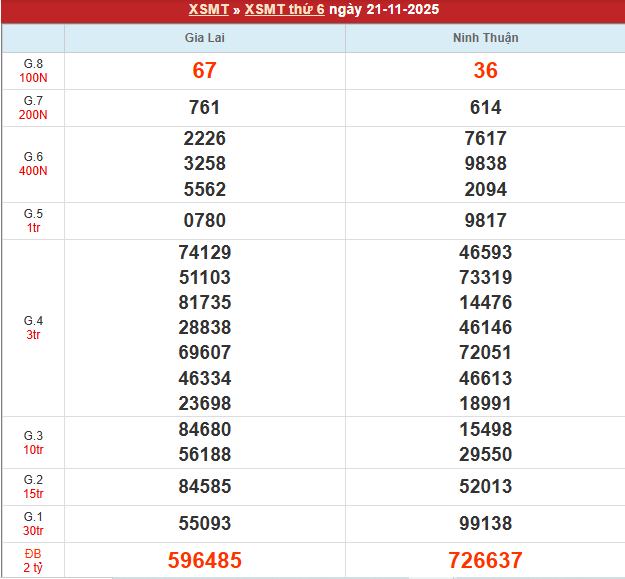Select Ninh Thuận G.6 number 7617
The image size is (625, 579).
coord(485,139)
